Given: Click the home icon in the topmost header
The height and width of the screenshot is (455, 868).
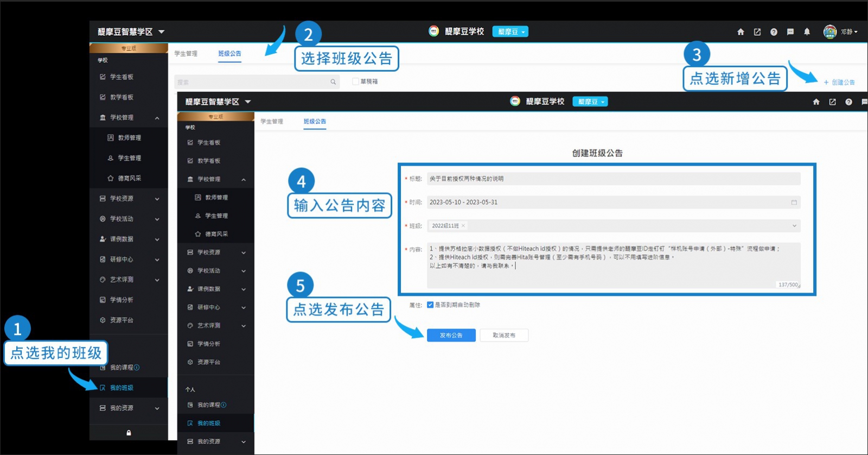Looking at the screenshot, I should (741, 32).
